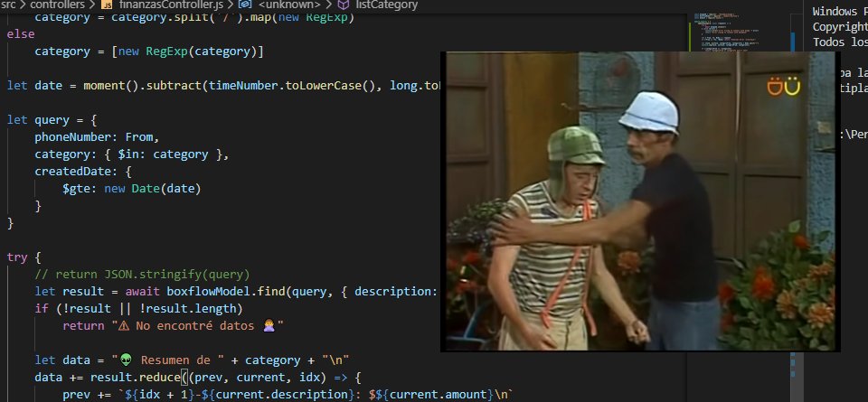This screenshot has width=868, height=402.
Task: Click the 'Windows P' terminal line
Action: coord(840,12)
